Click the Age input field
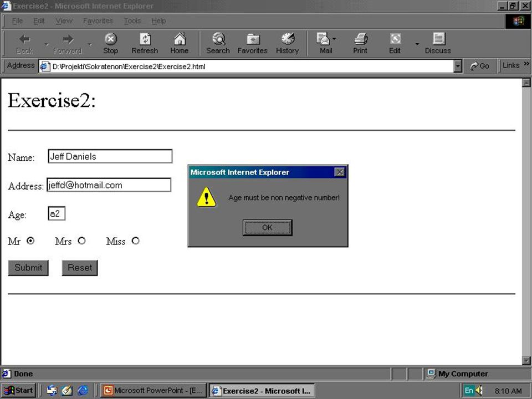Screen dimensions: 532x399 coord(57,214)
